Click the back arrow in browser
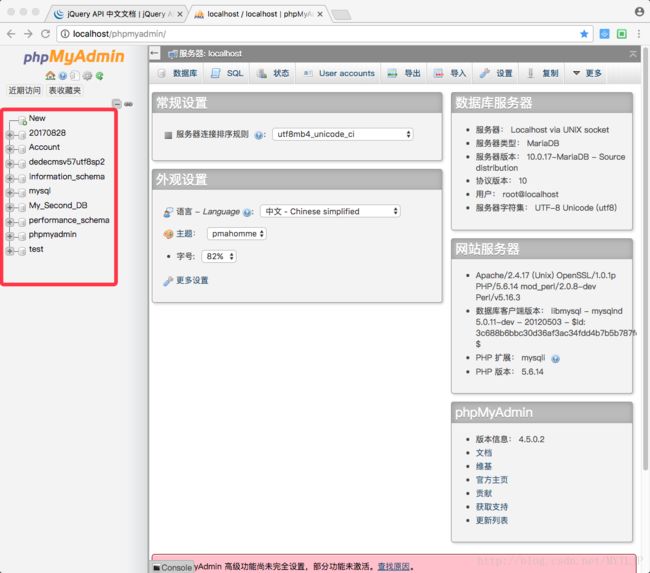The height and width of the screenshot is (573, 650). (x=11, y=34)
